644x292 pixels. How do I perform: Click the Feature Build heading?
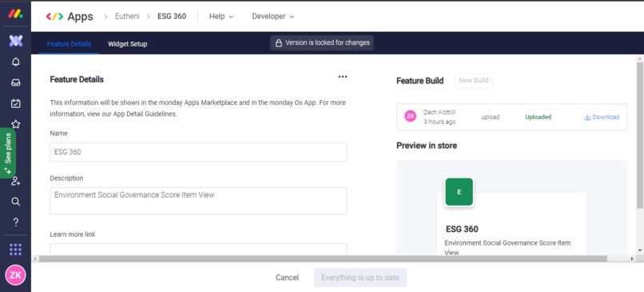coord(419,81)
